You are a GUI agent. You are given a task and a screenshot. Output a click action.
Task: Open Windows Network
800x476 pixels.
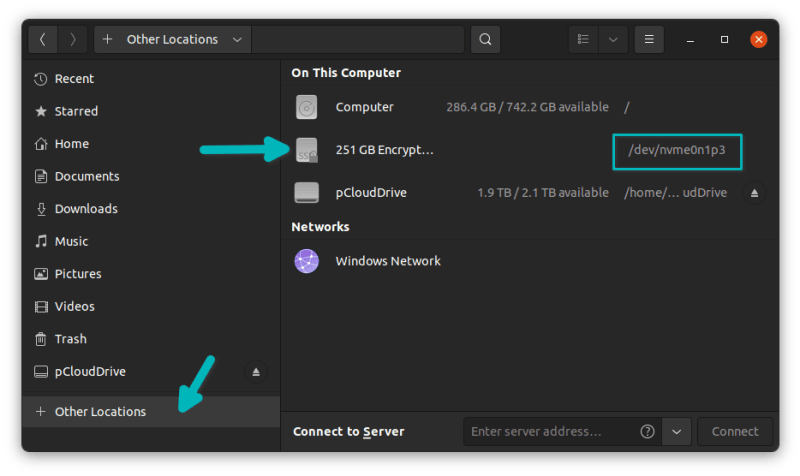[387, 261]
